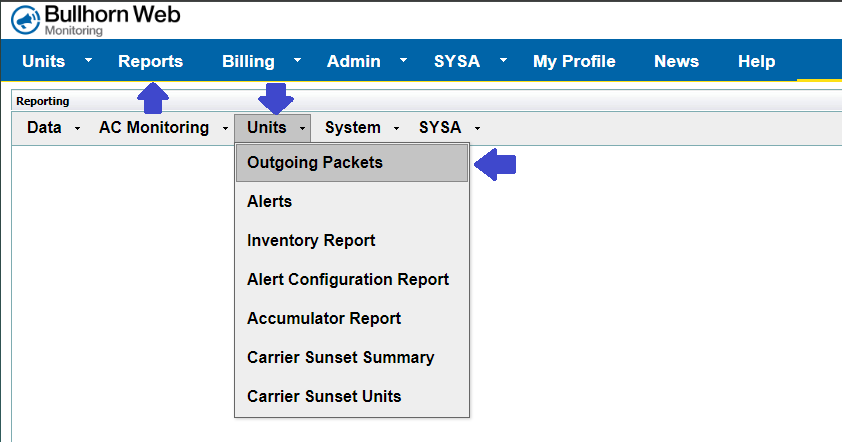Open Alert Configuration Report
This screenshot has width=842, height=442.
pyautogui.click(x=352, y=279)
